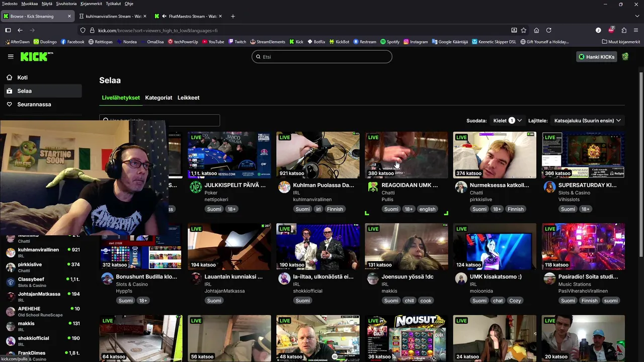The height and width of the screenshot is (362, 644).
Task: Go to Koti in sidebar
Action: (43, 77)
